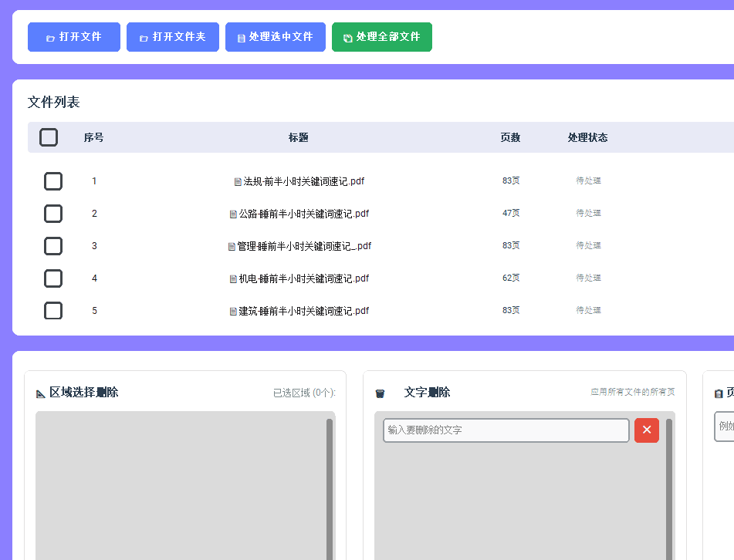Viewport: 734px width, 560px height.
Task: Click the 标题 column header
Action: (x=299, y=137)
